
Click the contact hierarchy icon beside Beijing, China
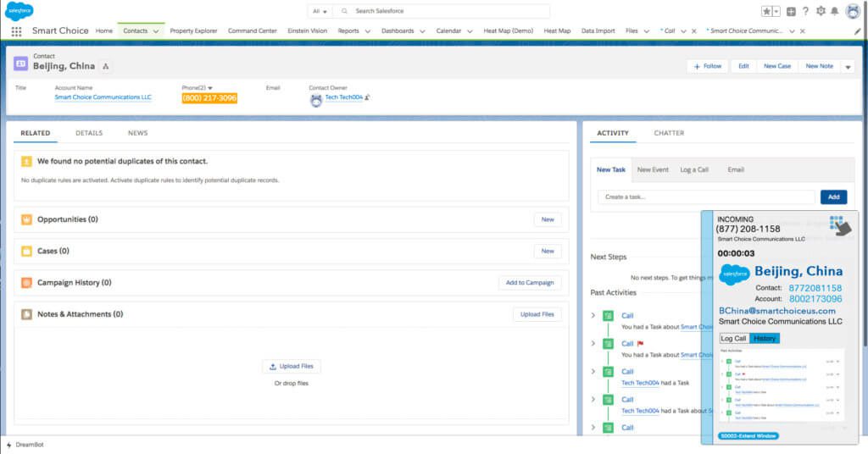(105, 66)
